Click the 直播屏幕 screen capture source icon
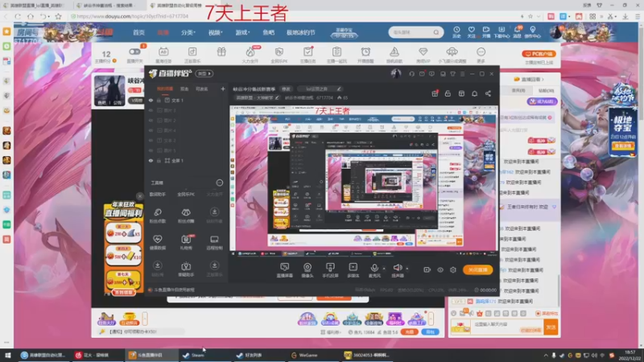The width and height of the screenshot is (644, 362). coord(285,267)
